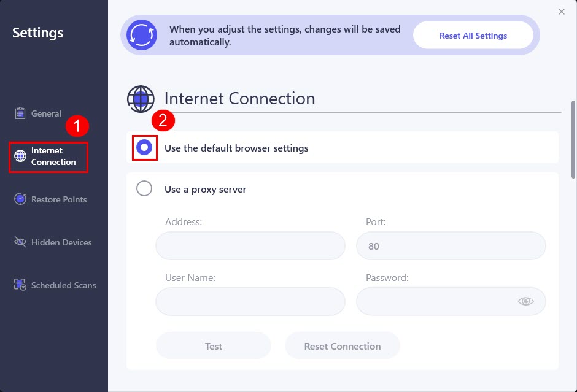Go to Hidden Devices settings
This screenshot has height=392, width=577.
[61, 242]
